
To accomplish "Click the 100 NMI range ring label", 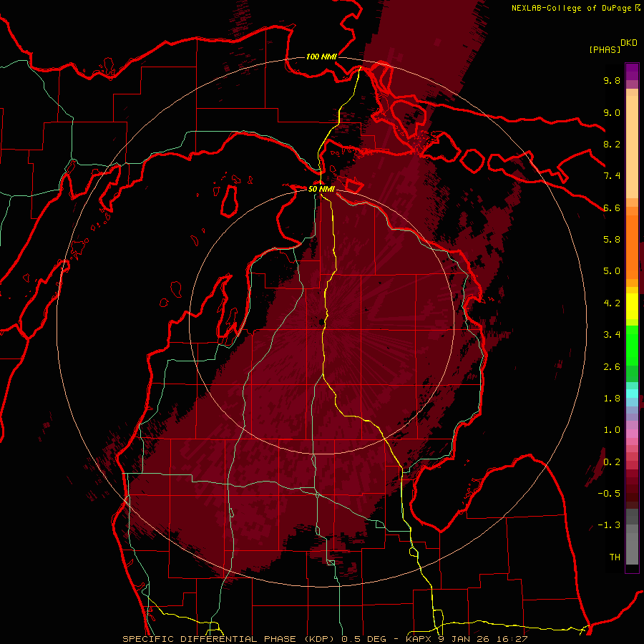I will 321,57.
